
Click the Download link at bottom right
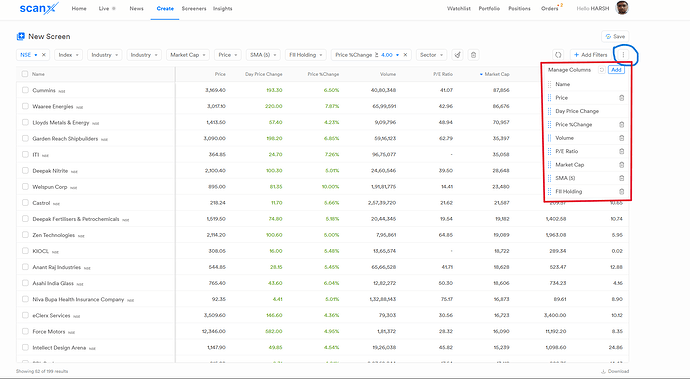point(615,371)
